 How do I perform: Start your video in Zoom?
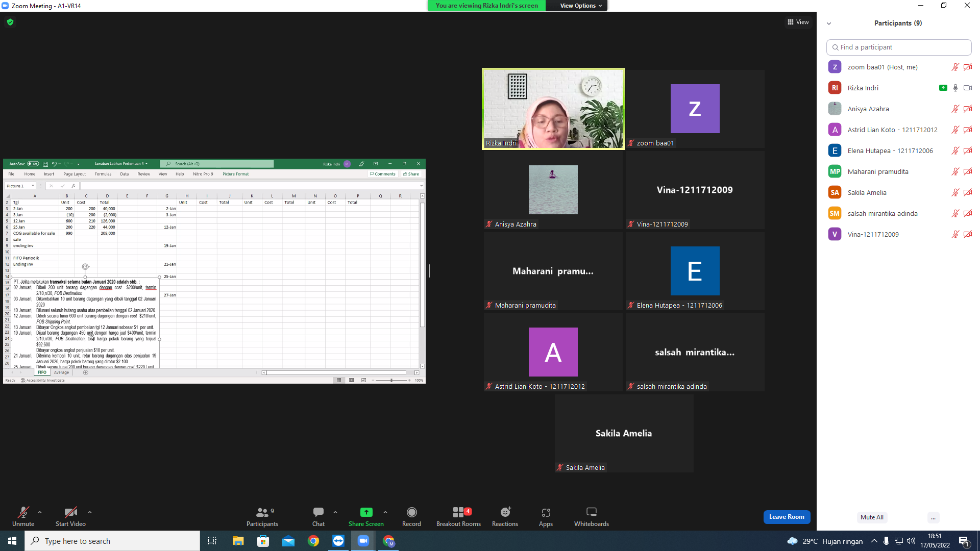pyautogui.click(x=70, y=516)
